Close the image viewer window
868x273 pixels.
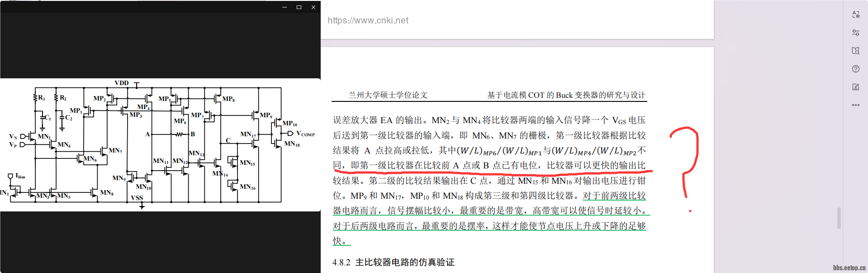point(313,7)
